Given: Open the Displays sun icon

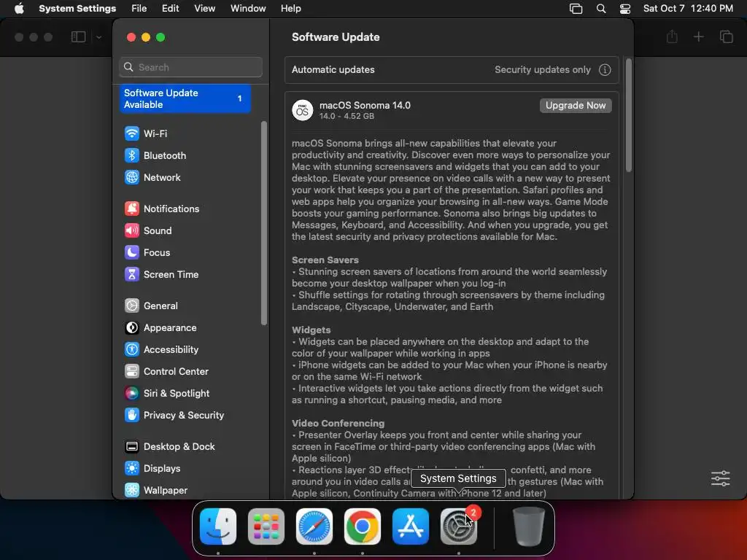Looking at the screenshot, I should (x=131, y=469).
